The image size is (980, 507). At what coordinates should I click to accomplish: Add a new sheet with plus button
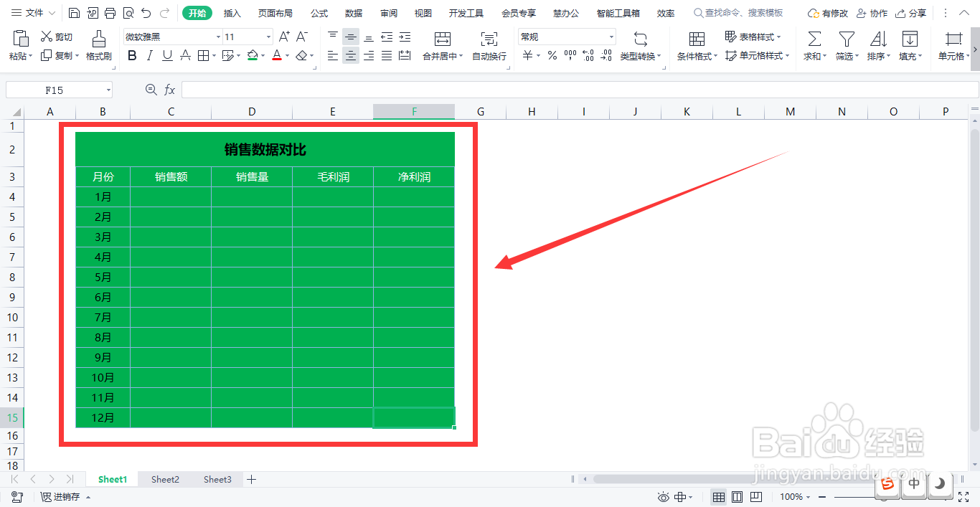(x=251, y=479)
